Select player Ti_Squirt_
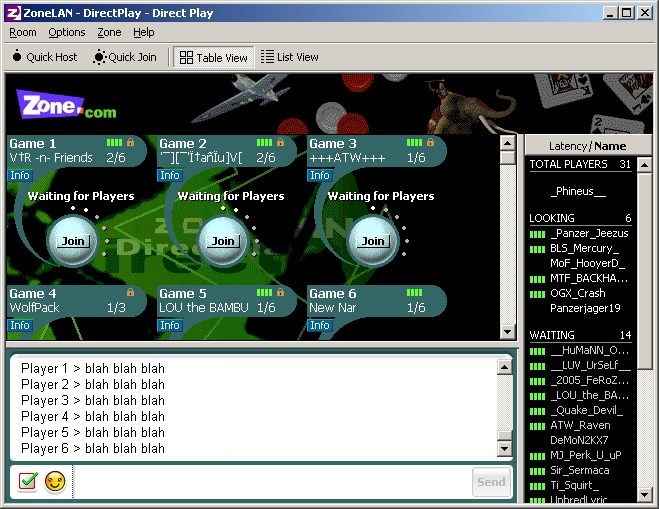 click(575, 485)
